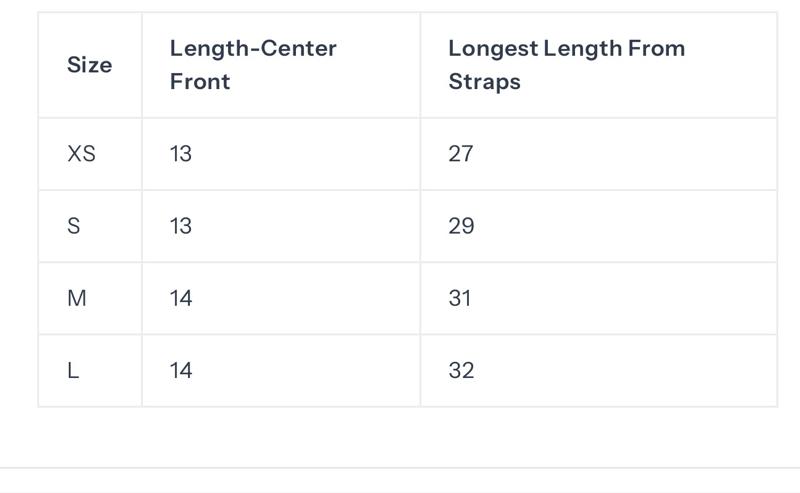
Task: Click value 14 in the M row
Action: (181, 298)
